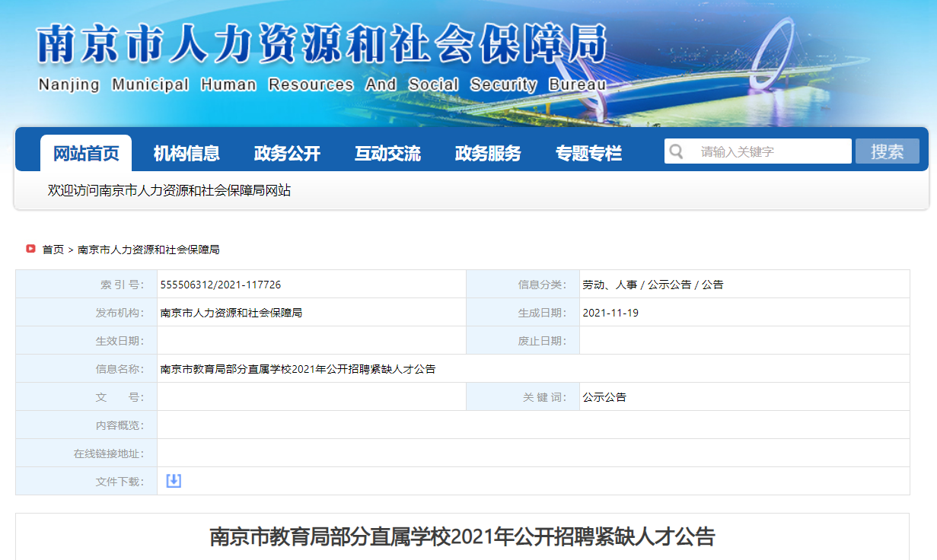
Task: Click the 信息名称 announcement title text in table
Action: click(x=298, y=369)
